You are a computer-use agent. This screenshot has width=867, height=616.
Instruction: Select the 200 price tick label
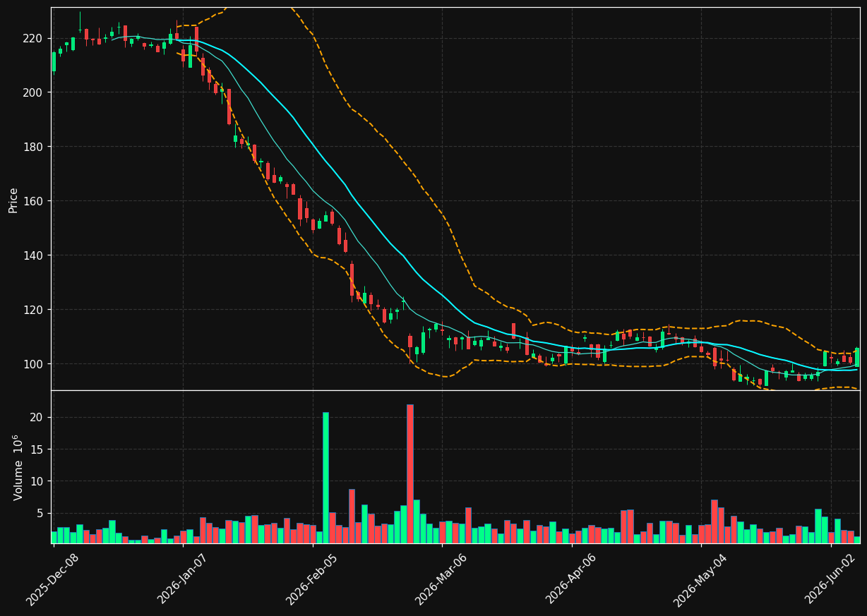click(x=32, y=92)
